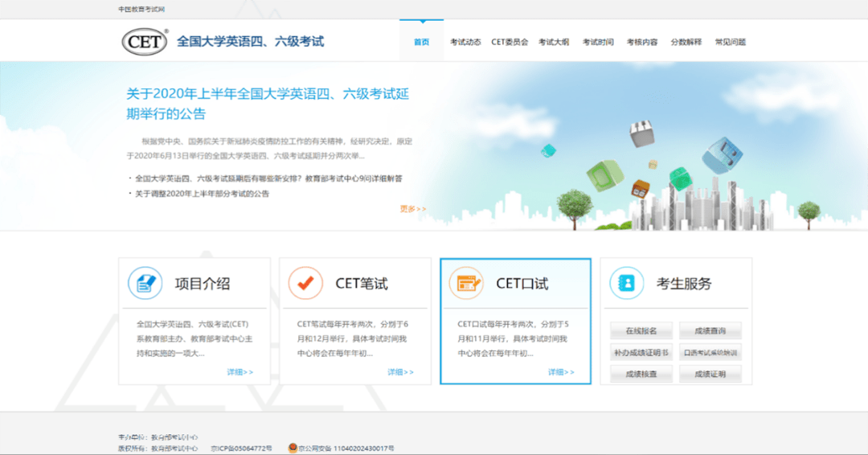This screenshot has width=868, height=455.
Task: Click the 成绩核查 button
Action: coord(641,374)
